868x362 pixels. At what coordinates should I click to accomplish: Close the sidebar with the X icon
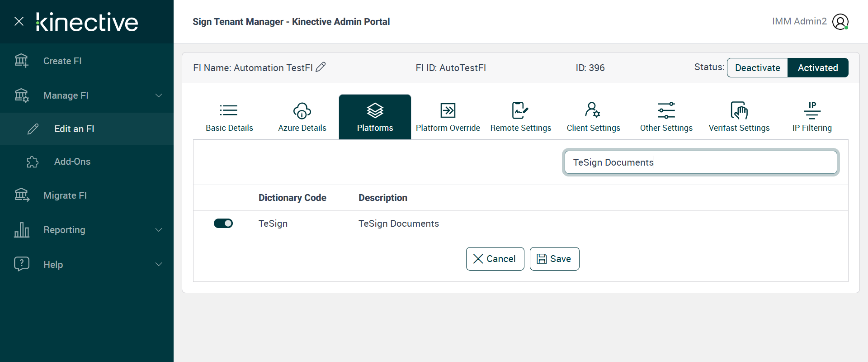coord(19,21)
